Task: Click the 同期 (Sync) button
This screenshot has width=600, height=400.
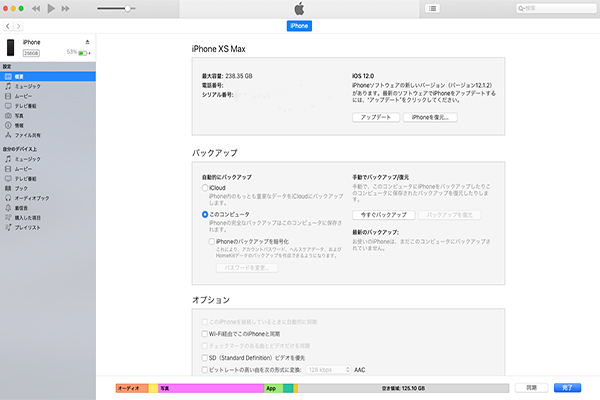Action: [532, 388]
